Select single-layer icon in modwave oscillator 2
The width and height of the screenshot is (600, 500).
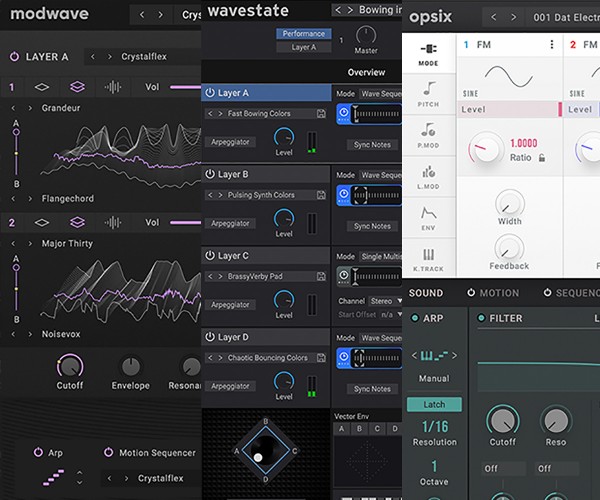[42, 223]
